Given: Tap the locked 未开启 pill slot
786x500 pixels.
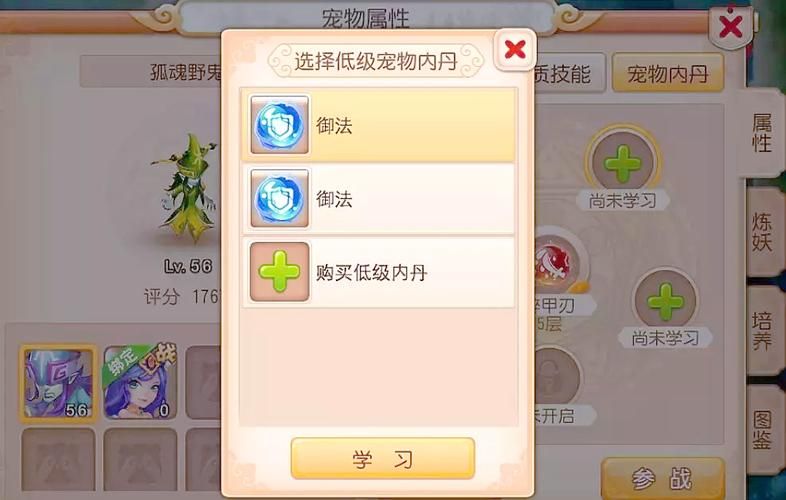Looking at the screenshot, I should (557, 377).
